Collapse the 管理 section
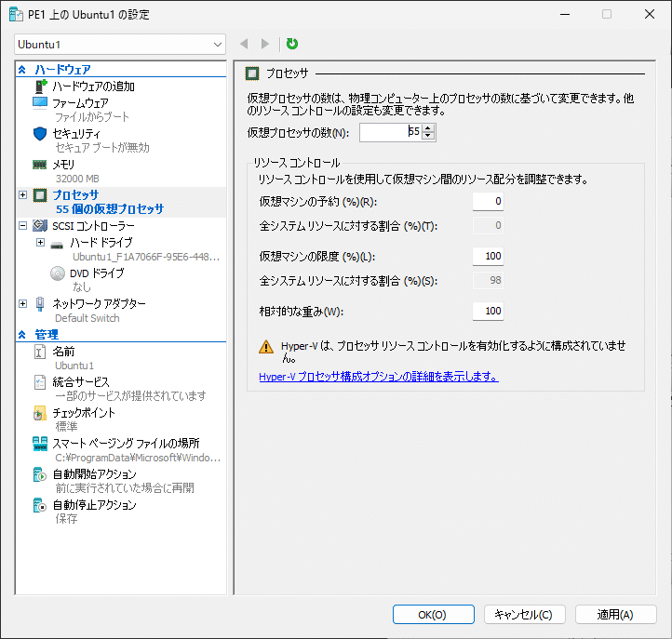This screenshot has width=672, height=639. [x=22, y=335]
